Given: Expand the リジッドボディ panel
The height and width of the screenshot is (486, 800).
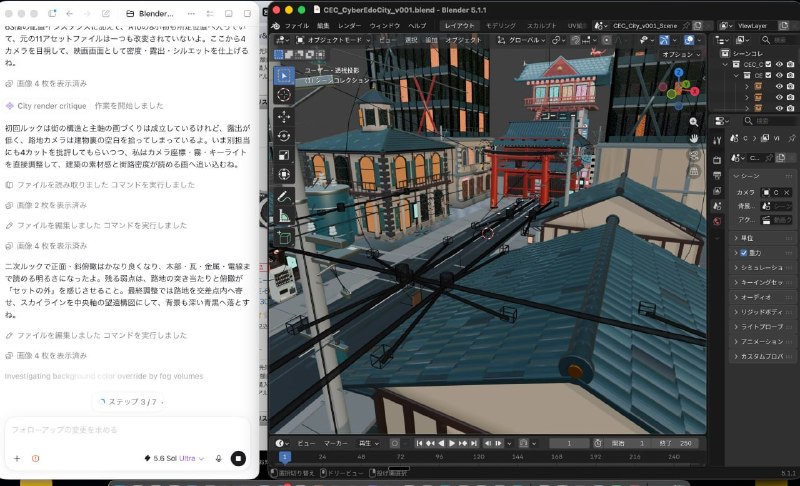Looking at the screenshot, I should 763,312.
